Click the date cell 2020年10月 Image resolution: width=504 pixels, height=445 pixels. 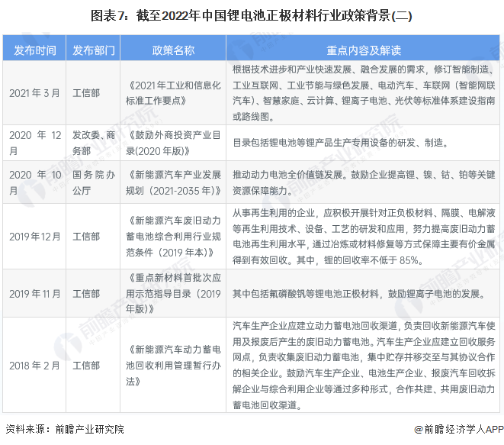pos(35,182)
